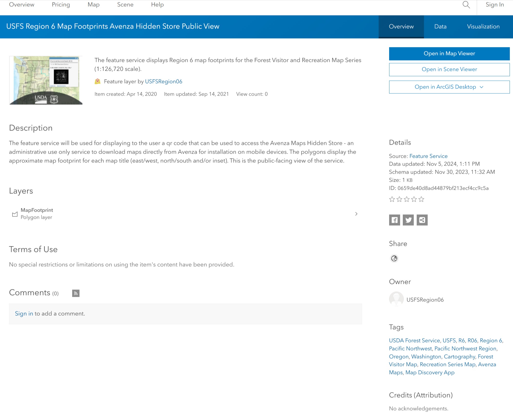
Task: Click the Cartography tag
Action: 460,357
